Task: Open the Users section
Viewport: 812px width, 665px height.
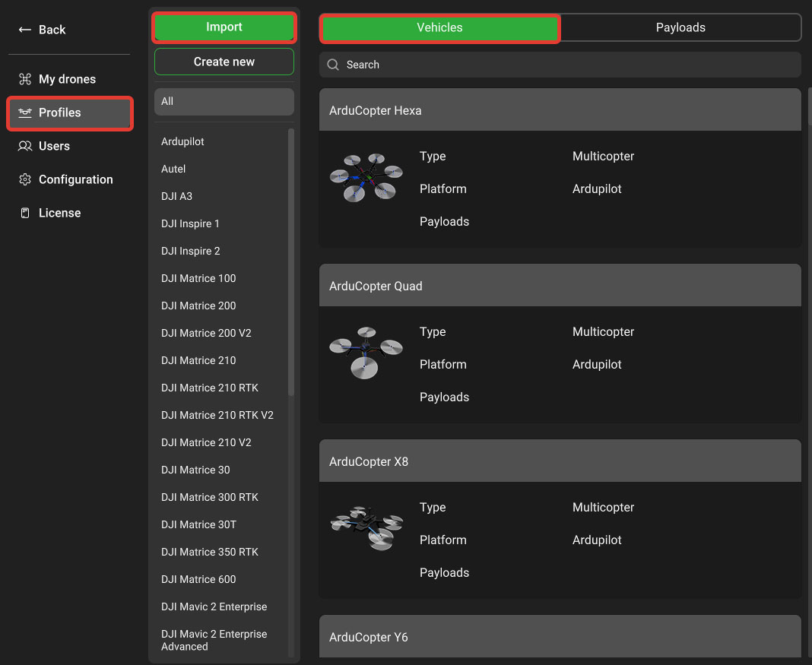Action: pyautogui.click(x=55, y=146)
